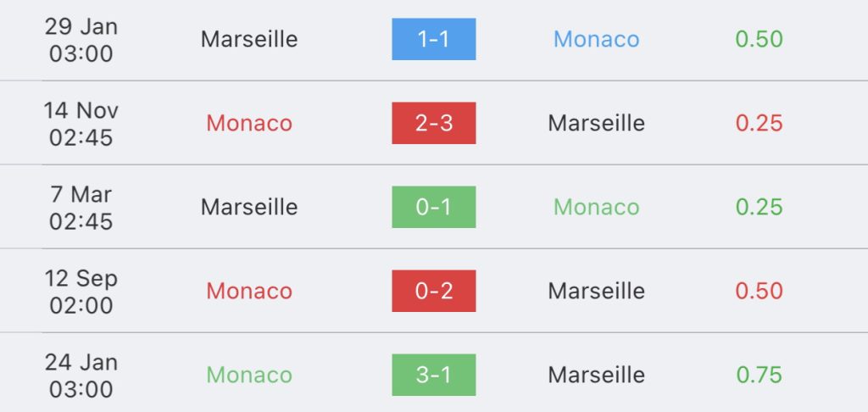Open the red 2-3 score badge

pos(433,123)
